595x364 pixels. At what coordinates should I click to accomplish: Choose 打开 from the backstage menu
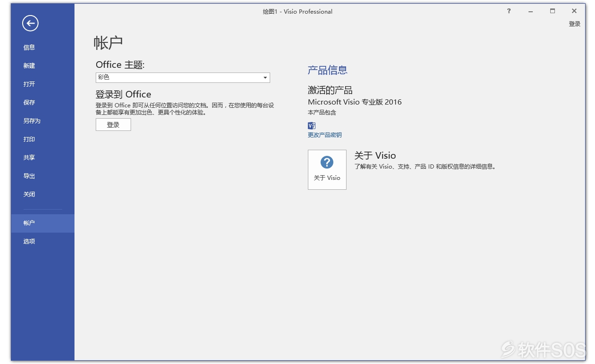coord(29,84)
